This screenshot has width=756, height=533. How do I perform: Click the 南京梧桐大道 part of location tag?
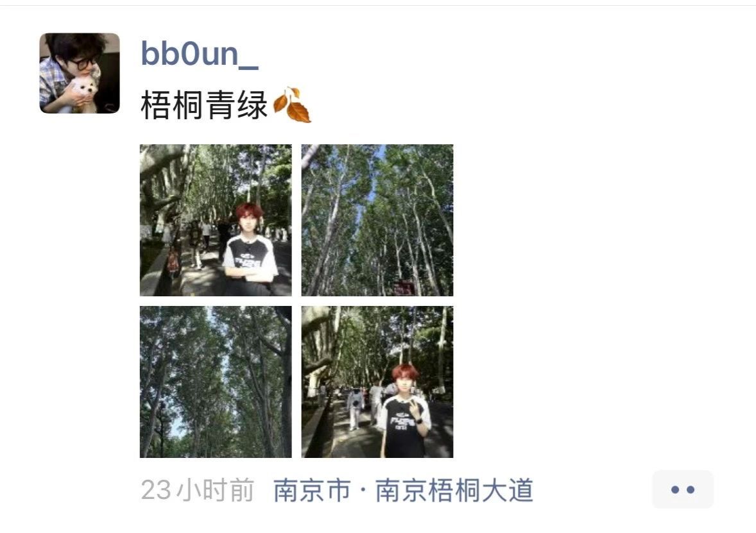[x=454, y=490]
